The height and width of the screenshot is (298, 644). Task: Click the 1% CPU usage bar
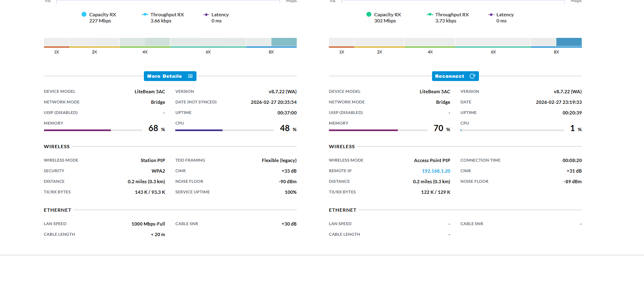point(512,130)
